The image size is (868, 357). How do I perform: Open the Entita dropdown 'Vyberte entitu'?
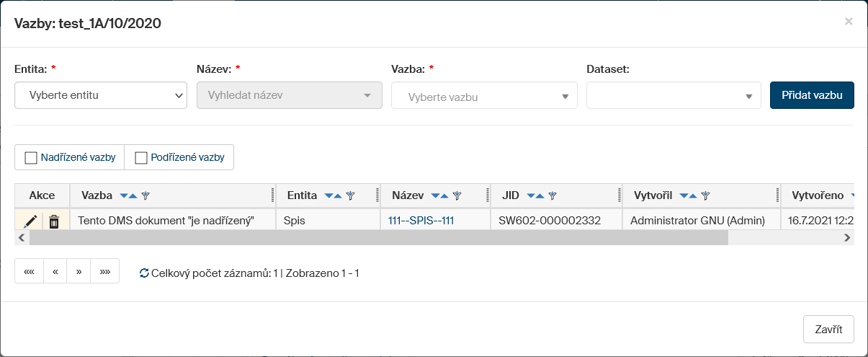click(x=101, y=95)
